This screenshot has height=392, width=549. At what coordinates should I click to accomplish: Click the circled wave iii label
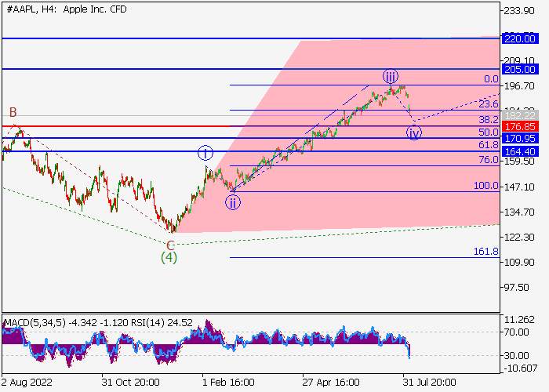[x=390, y=76]
